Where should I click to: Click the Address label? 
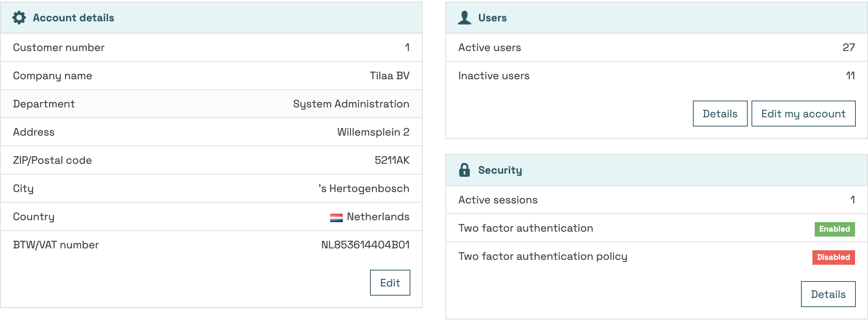(x=34, y=132)
